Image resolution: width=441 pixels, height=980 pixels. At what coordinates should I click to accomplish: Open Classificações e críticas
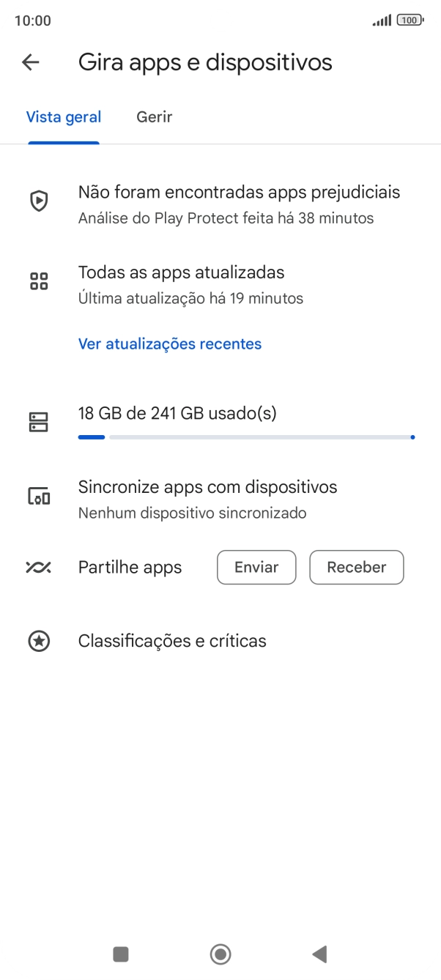coord(172,642)
